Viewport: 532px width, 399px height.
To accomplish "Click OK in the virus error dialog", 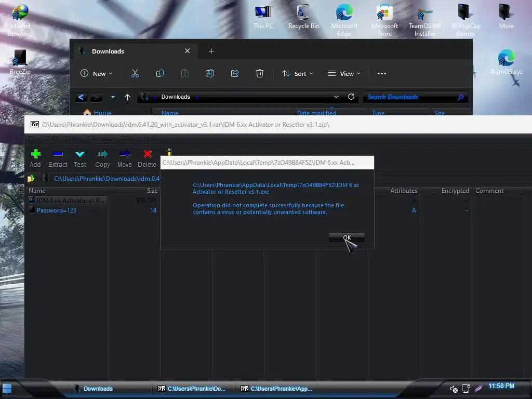I will pyautogui.click(x=347, y=237).
